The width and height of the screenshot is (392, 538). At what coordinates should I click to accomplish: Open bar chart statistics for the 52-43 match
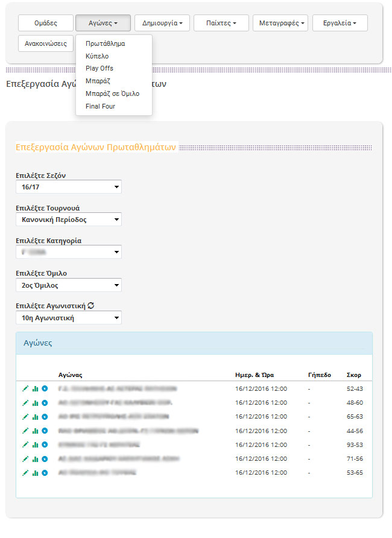(34, 388)
